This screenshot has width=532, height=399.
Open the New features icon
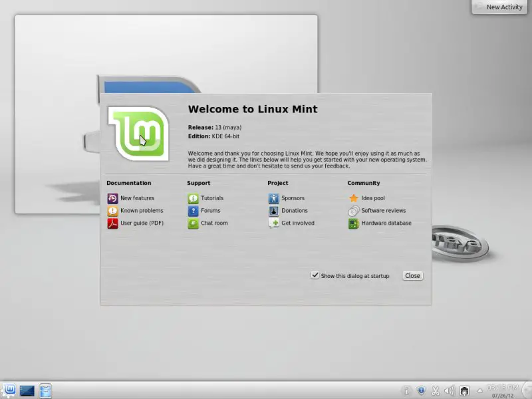coord(112,198)
